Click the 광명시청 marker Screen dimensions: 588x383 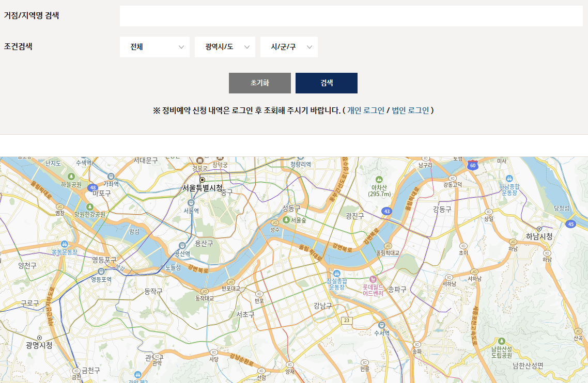(39, 338)
